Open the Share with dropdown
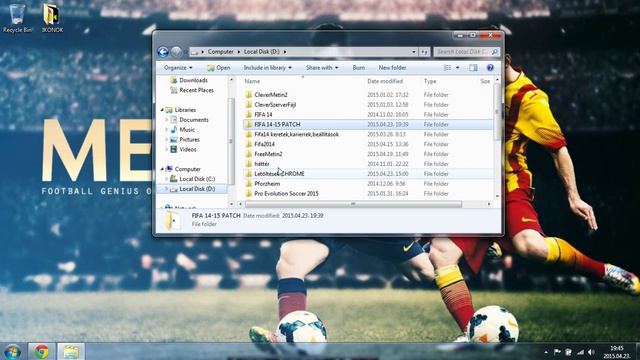This screenshot has height=360, width=640. tap(322, 68)
